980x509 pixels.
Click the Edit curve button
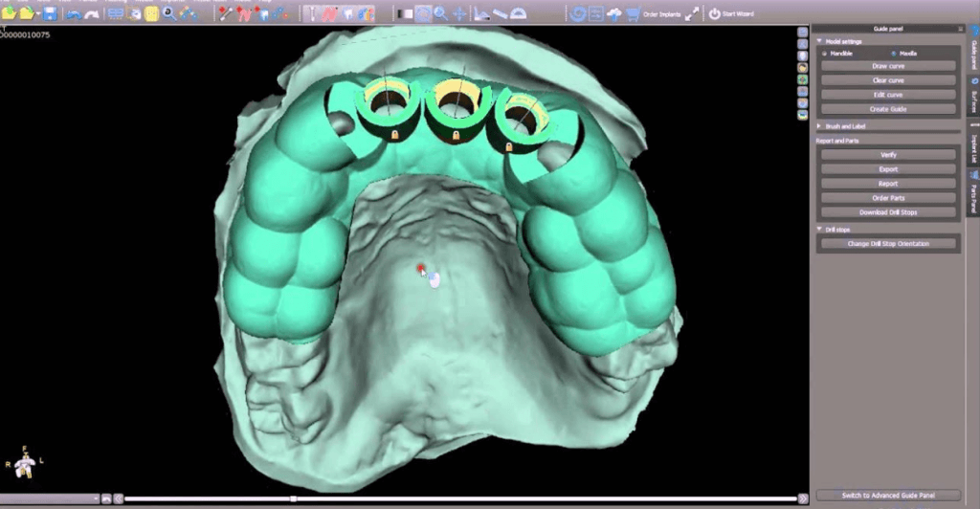(888, 95)
